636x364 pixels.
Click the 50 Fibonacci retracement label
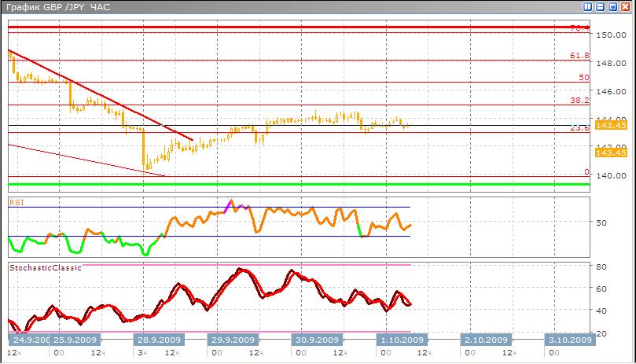click(x=584, y=78)
